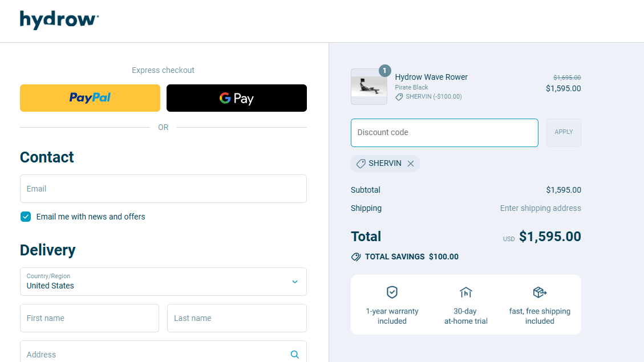Image resolution: width=644 pixels, height=362 pixels.
Task: Apply the discount code
Action: point(564,133)
